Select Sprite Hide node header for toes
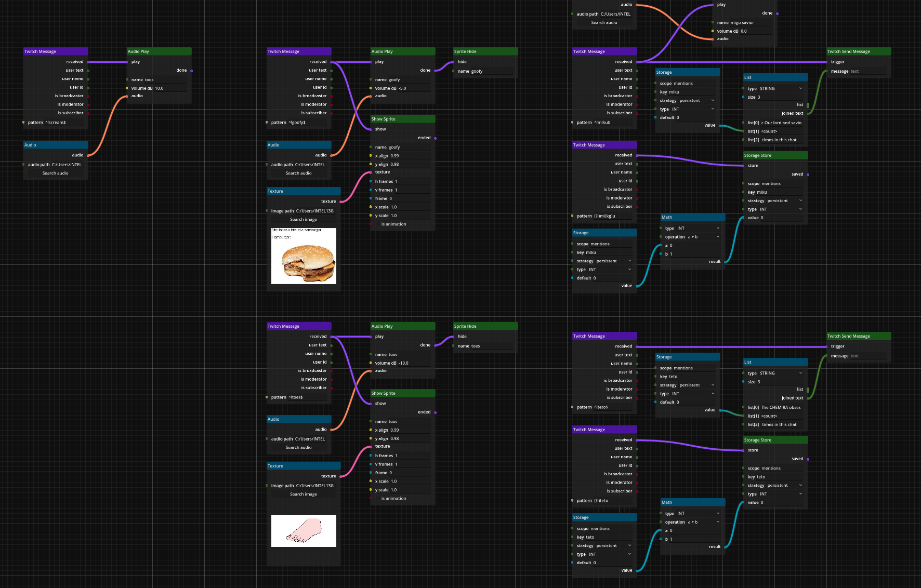Image resolution: width=921 pixels, height=588 pixels. click(x=485, y=326)
